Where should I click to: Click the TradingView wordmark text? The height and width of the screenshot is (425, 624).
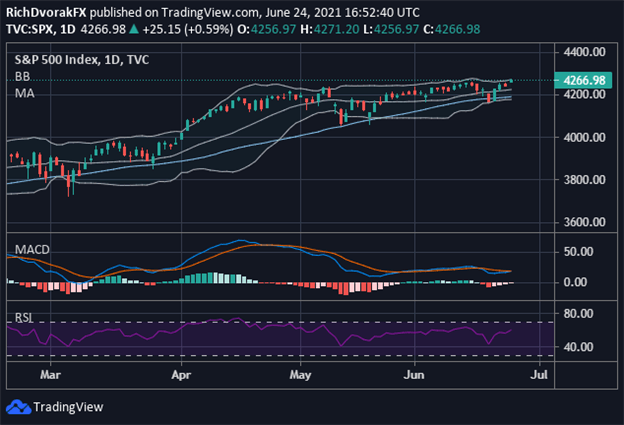click(68, 407)
